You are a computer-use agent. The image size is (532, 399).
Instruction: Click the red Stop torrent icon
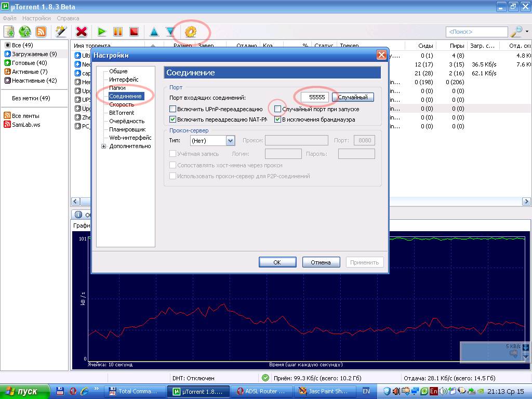(x=134, y=32)
